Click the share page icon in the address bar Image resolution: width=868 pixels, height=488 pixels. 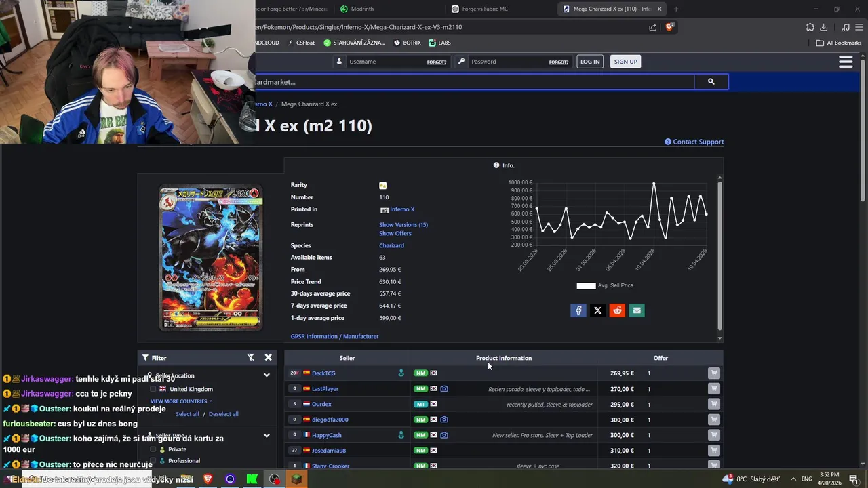point(652,27)
